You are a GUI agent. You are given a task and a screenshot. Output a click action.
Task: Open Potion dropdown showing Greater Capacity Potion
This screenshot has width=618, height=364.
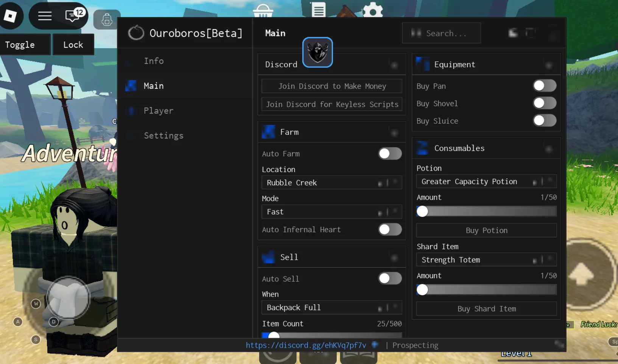(486, 182)
